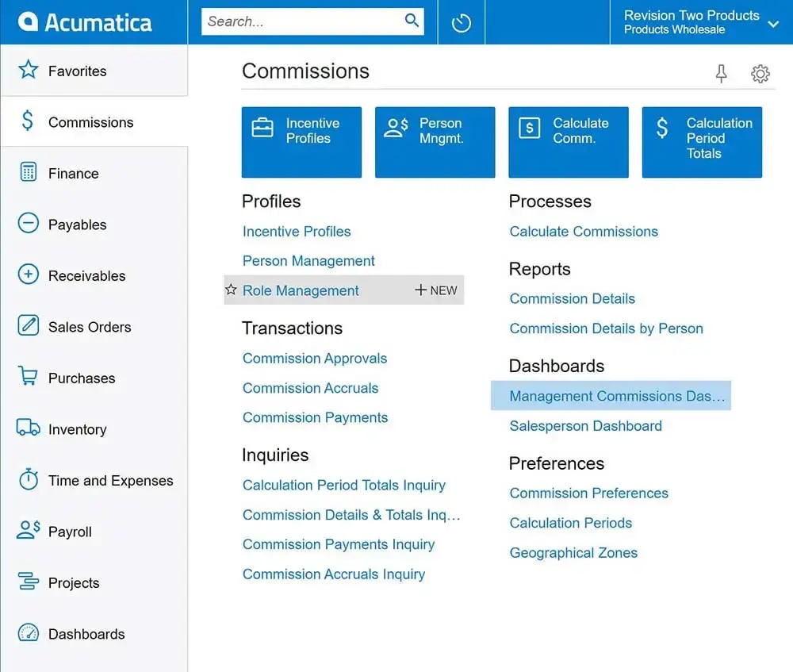
Task: Click the search magnifier icon
Action: click(412, 21)
